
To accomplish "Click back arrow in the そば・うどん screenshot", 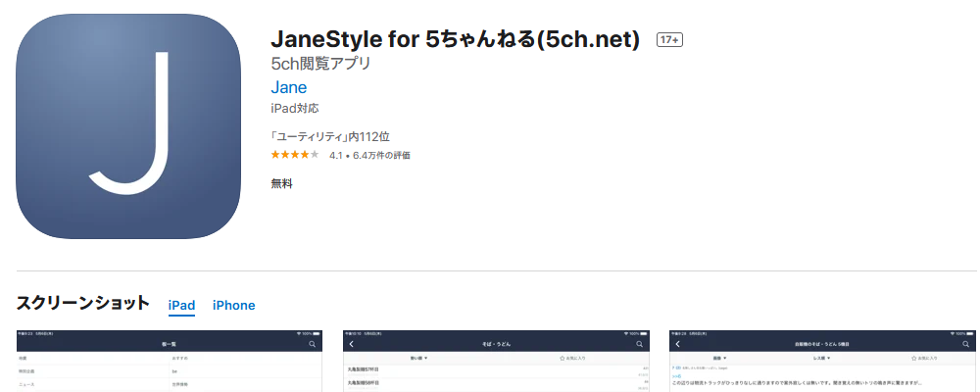I will (x=352, y=345).
